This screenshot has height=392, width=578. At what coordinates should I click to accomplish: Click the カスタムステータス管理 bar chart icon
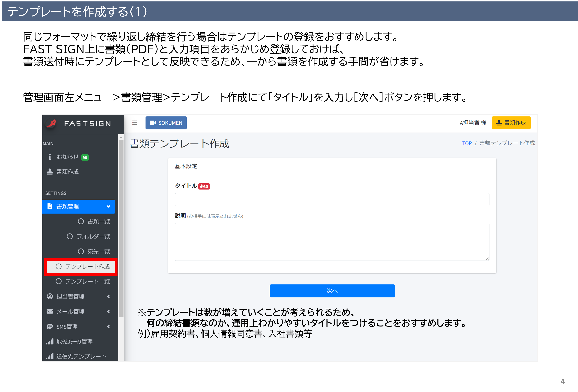[x=50, y=342]
